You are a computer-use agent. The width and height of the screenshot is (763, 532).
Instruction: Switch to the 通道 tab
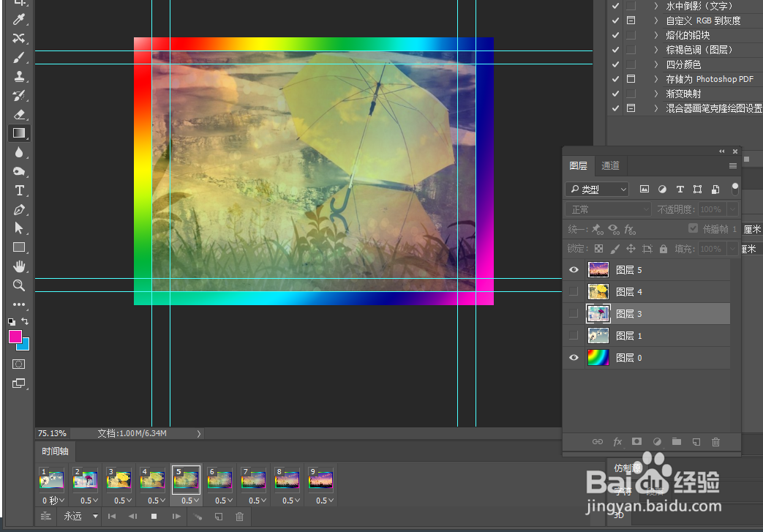click(610, 165)
